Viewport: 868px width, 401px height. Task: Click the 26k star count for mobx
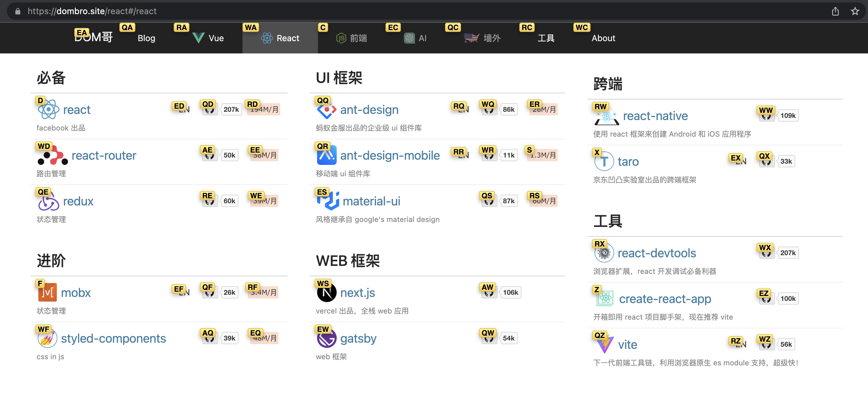229,293
